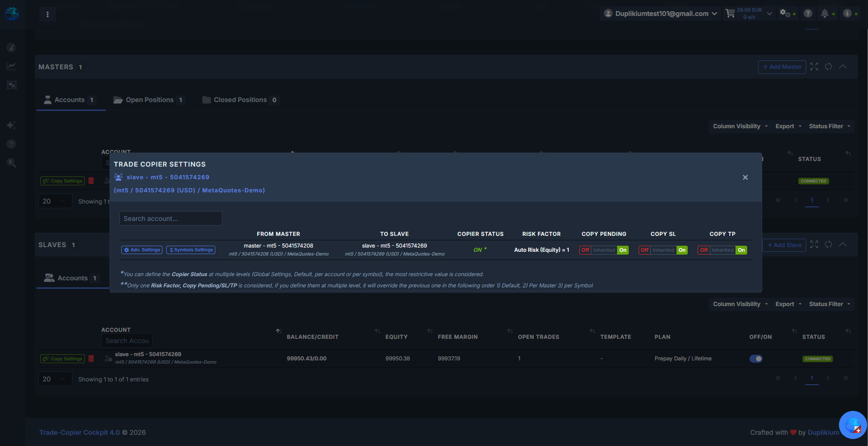Viewport: 868px width, 446px height.
Task: Click Add Master button
Action: pos(782,67)
